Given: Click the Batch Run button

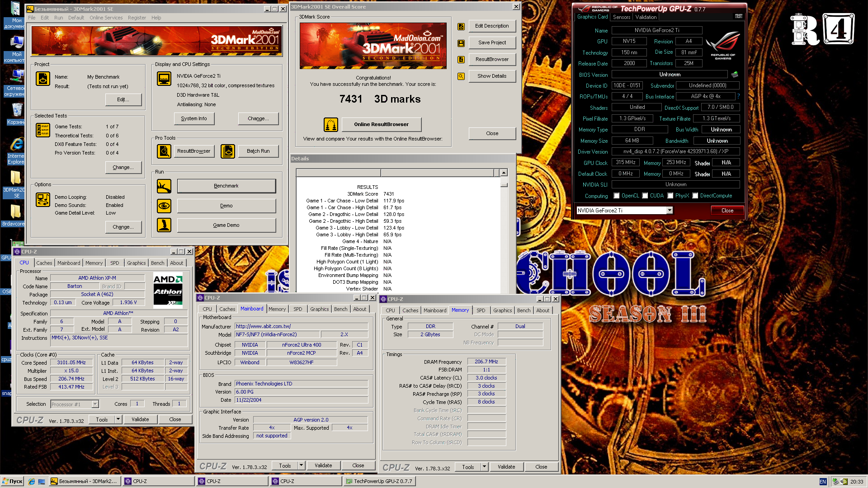Looking at the screenshot, I should [258, 151].
